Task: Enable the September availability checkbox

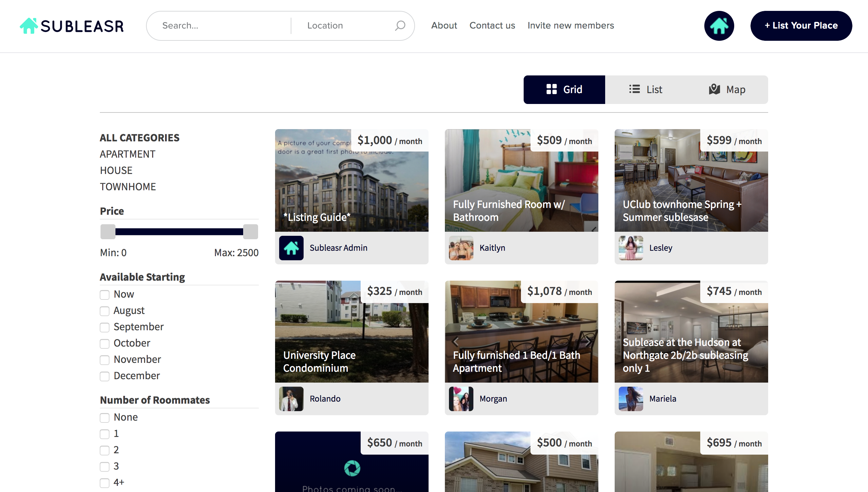Action: pos(105,327)
